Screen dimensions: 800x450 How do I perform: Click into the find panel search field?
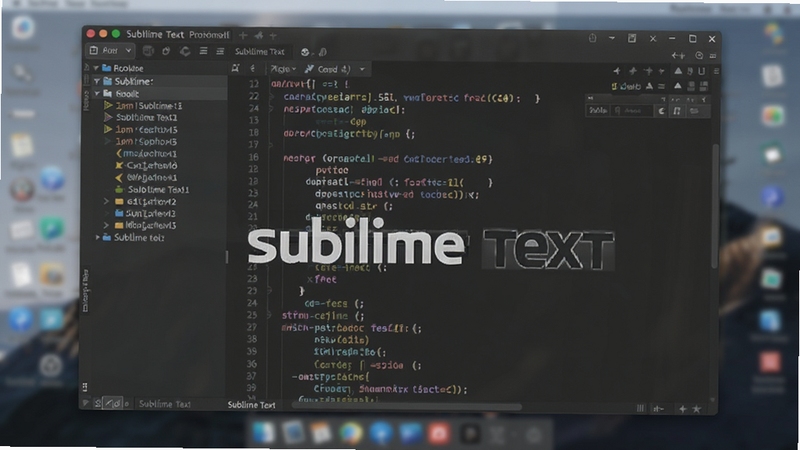coord(632,111)
